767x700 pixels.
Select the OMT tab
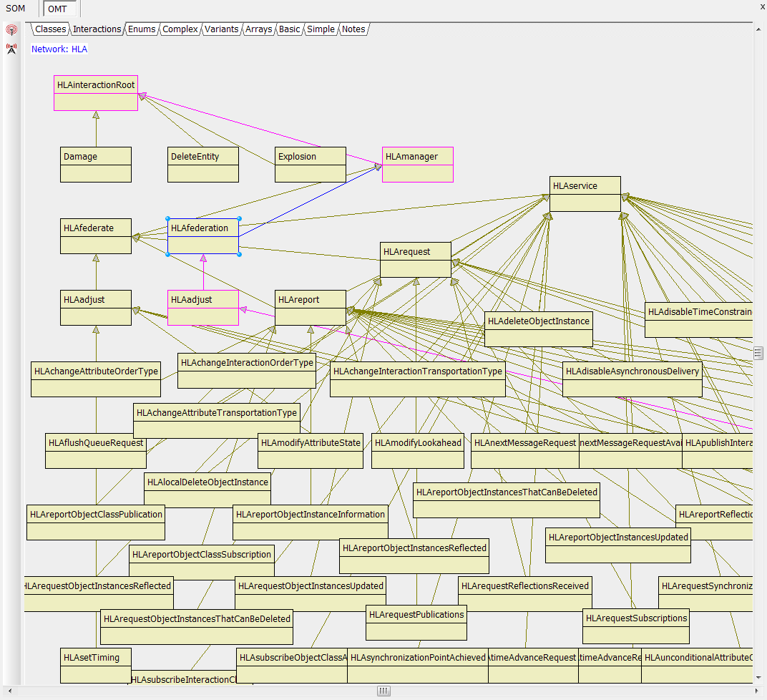[x=57, y=9]
